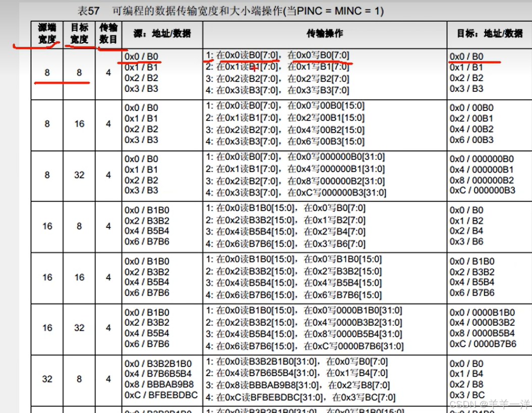Click the target cell '0x8 / 0000B5B4'
The height and width of the screenshot is (413, 532).
click(482, 333)
